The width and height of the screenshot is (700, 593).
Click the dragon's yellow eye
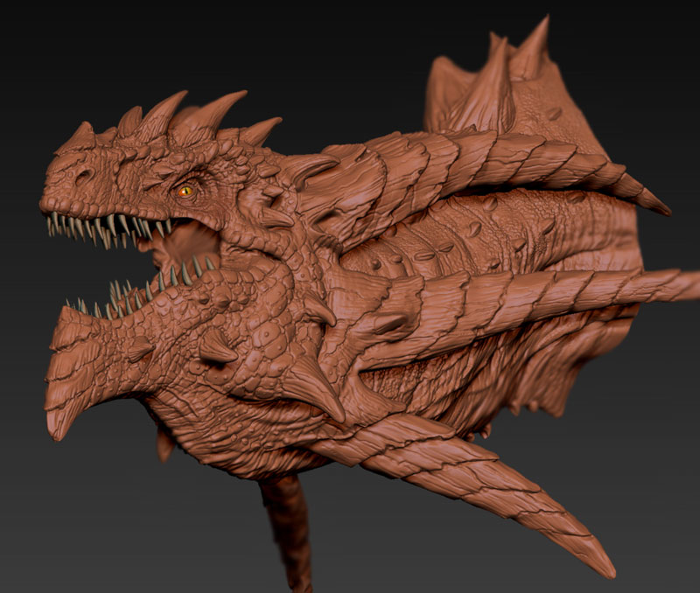coord(185,190)
